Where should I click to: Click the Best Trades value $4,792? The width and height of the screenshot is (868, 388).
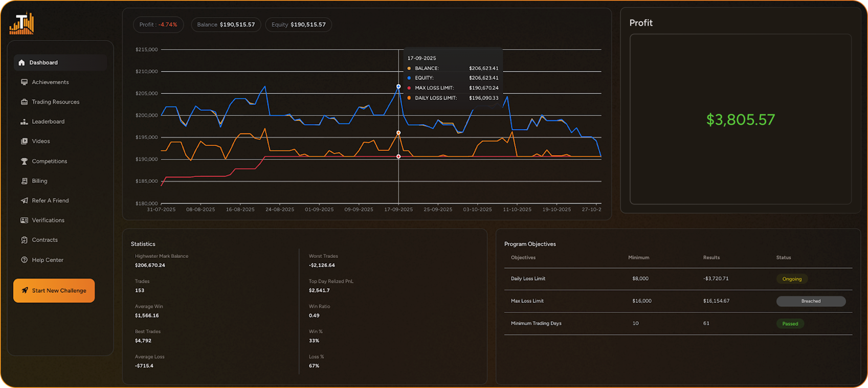[143, 341]
